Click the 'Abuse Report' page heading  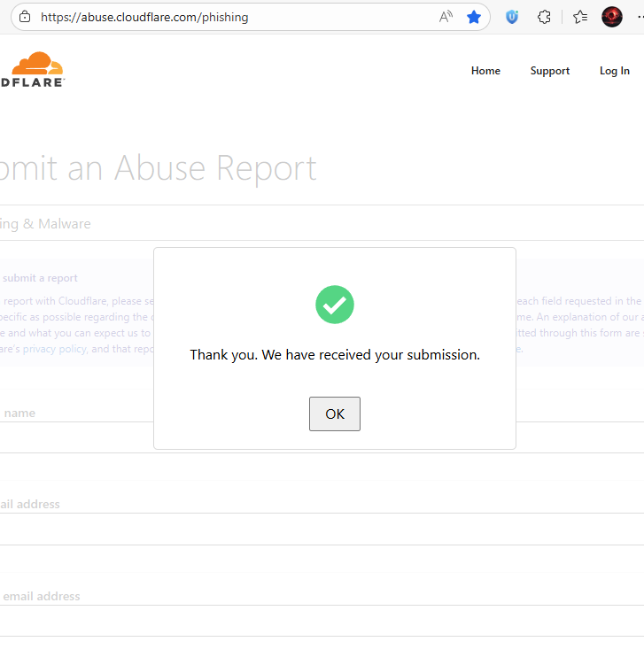tap(215, 169)
